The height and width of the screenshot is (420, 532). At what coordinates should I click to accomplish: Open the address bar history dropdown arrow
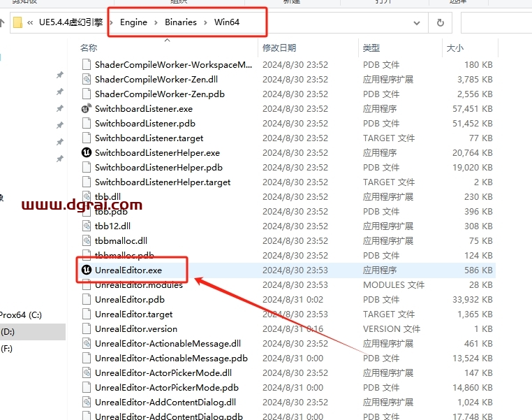(x=418, y=22)
